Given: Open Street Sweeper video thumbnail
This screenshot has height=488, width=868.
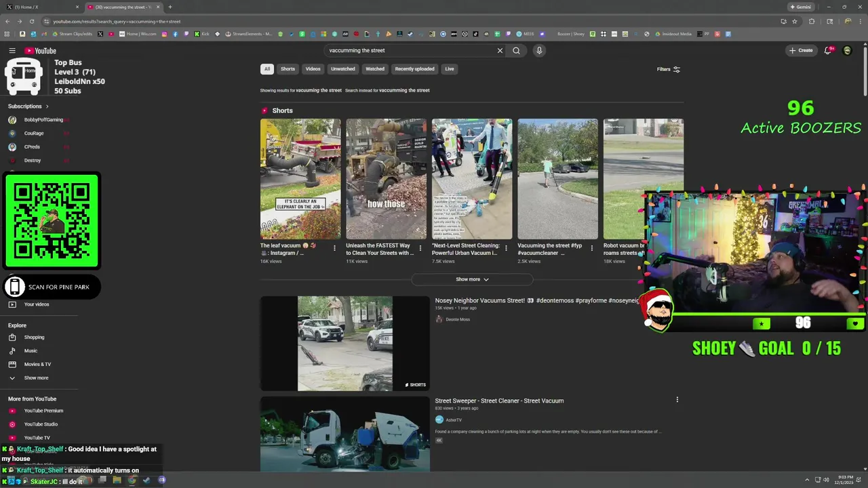Looking at the screenshot, I should pyautogui.click(x=345, y=434).
